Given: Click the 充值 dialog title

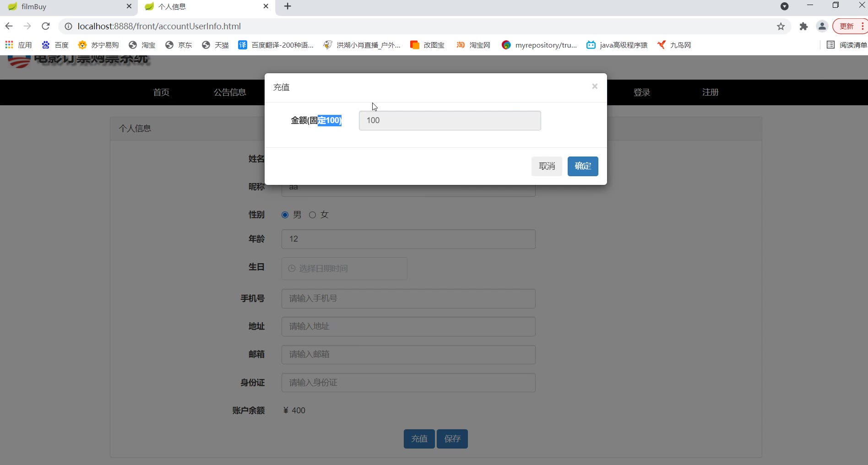Looking at the screenshot, I should [x=282, y=87].
